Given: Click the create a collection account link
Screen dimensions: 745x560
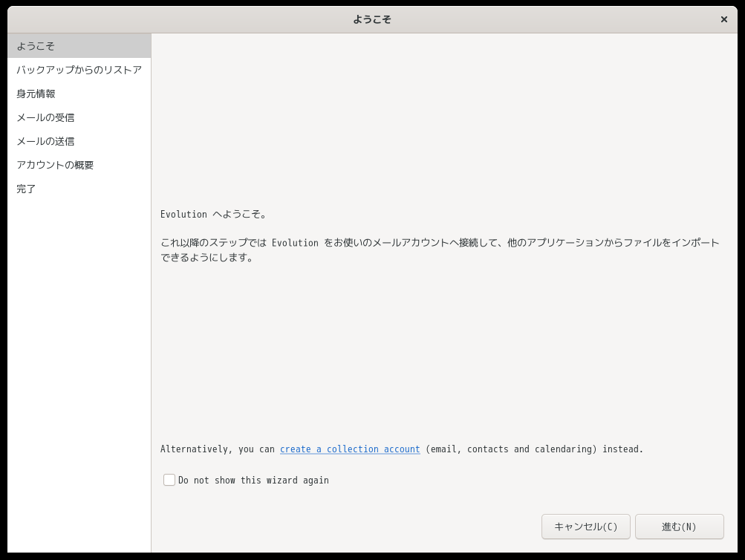Looking at the screenshot, I should [350, 449].
